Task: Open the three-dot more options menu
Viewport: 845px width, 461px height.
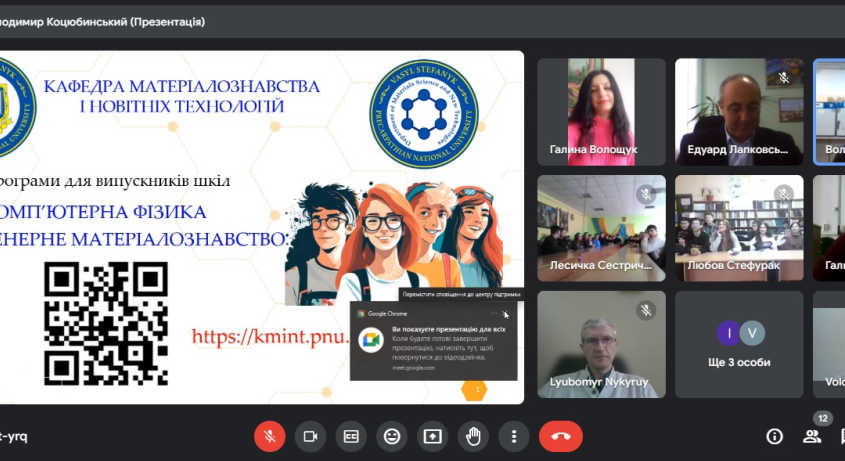Action: 514,436
